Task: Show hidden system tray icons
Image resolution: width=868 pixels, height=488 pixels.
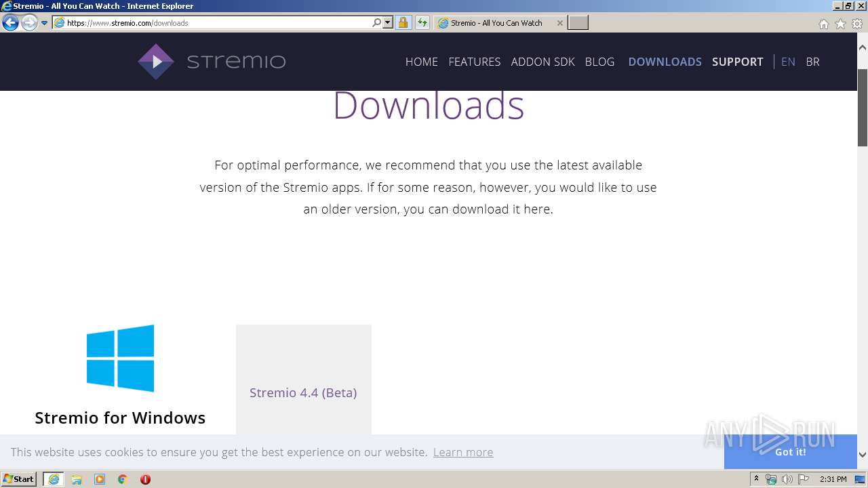Action: click(x=757, y=479)
